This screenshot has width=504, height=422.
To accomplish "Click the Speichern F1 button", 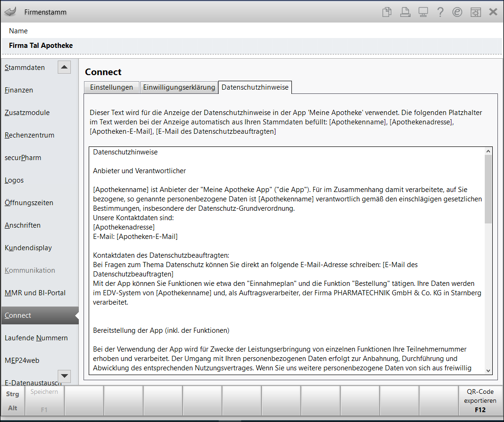I will [x=45, y=400].
